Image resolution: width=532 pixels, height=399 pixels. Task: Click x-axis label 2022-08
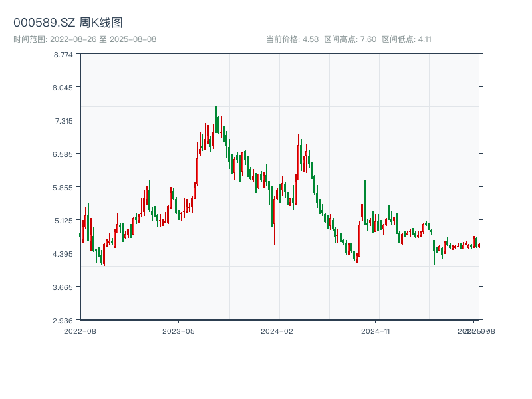pos(80,331)
